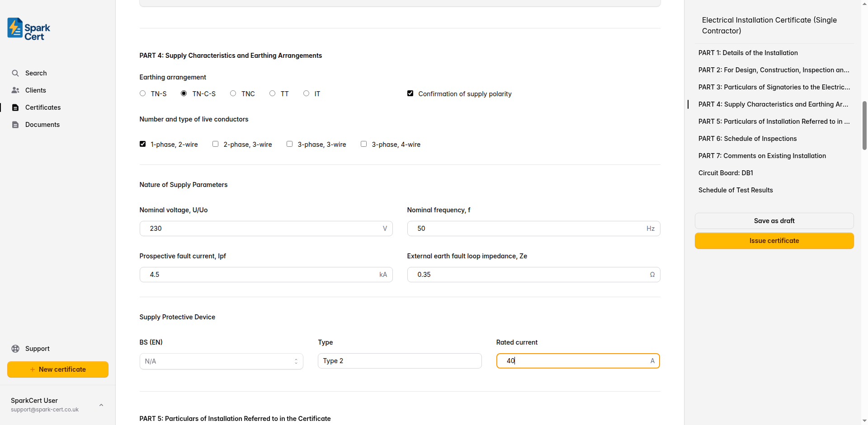Jump to PART 6: Schedule of Inspections
This screenshot has height=425, width=868.
[747, 139]
